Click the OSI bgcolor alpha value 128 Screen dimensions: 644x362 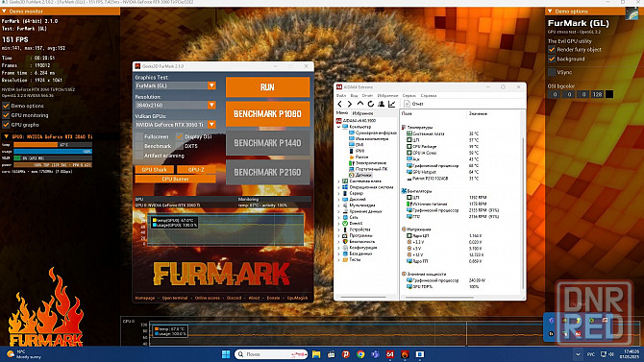597,94
